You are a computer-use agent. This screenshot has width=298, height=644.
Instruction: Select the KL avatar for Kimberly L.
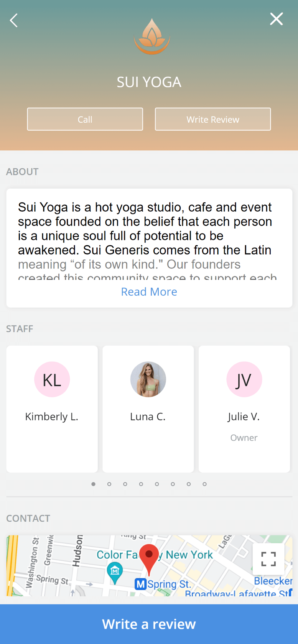tap(52, 379)
